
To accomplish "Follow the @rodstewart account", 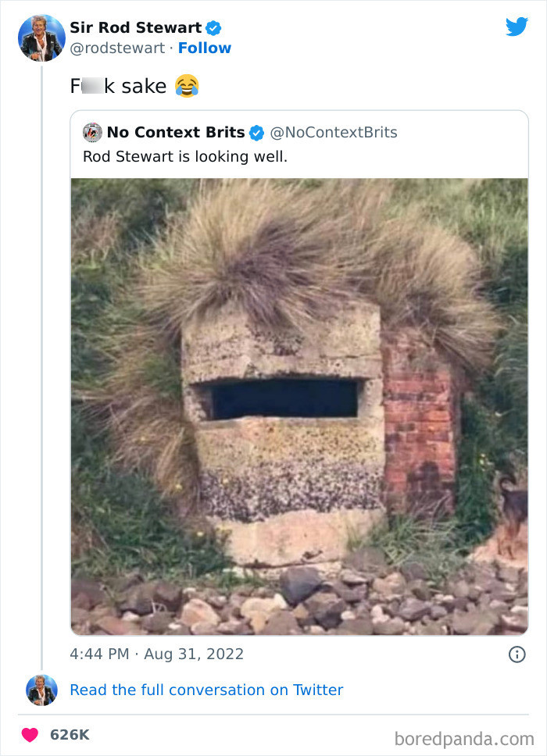I will coord(205,48).
